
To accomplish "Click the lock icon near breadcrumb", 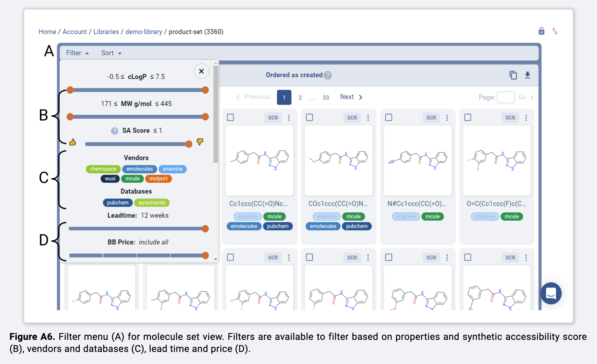I will pyautogui.click(x=541, y=31).
